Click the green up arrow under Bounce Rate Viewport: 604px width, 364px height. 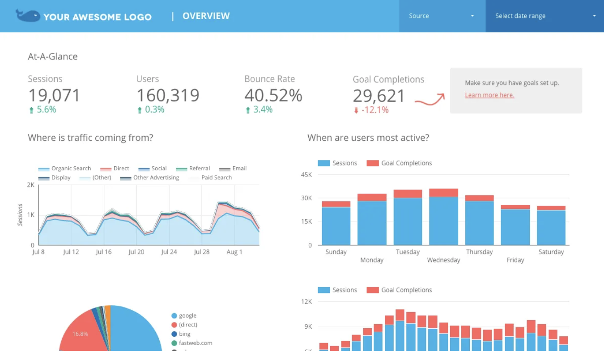(x=248, y=110)
